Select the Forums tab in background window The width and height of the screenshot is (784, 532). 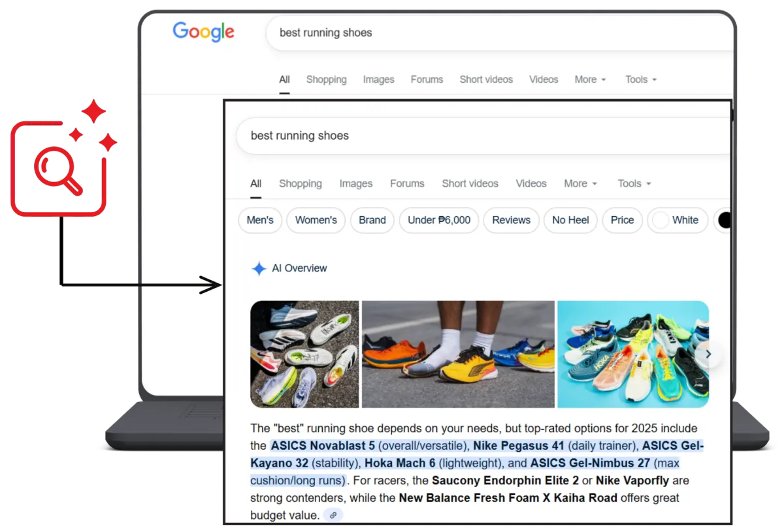pos(427,80)
